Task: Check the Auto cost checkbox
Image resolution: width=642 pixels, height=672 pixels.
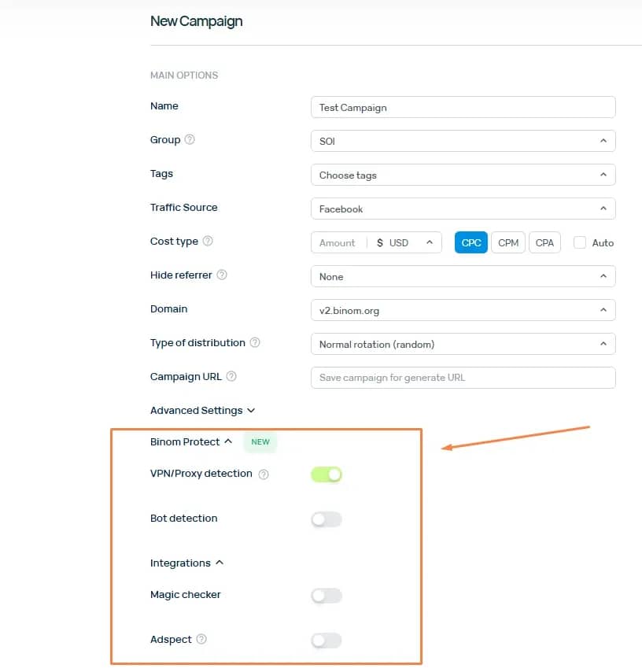Action: pyautogui.click(x=580, y=242)
